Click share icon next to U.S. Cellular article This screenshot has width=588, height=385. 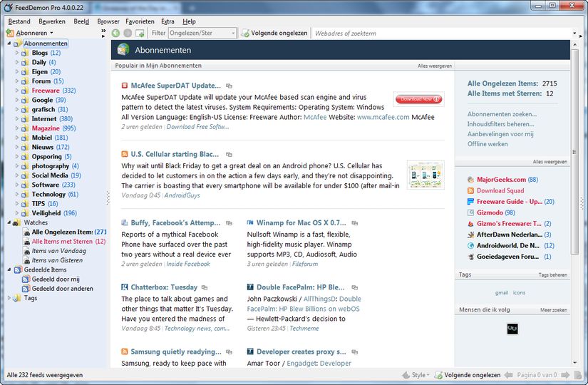coord(229,155)
